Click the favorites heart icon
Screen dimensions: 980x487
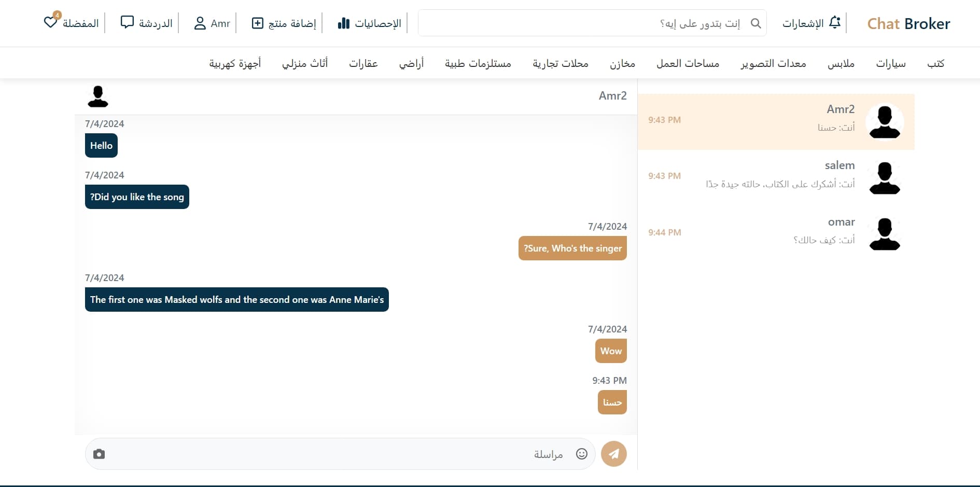[51, 23]
